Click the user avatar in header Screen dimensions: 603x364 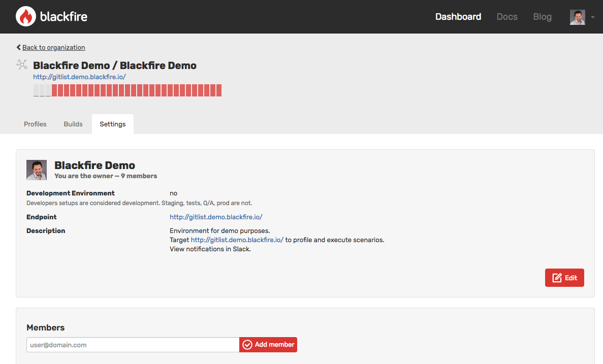point(577,17)
